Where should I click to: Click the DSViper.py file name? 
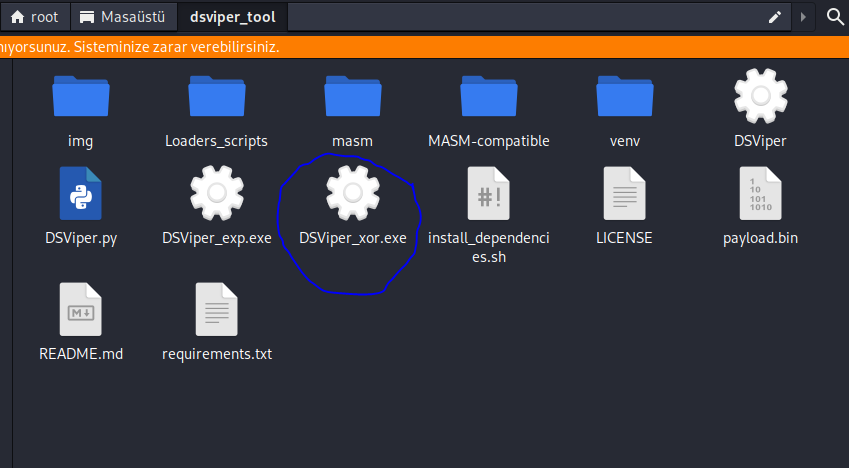(81, 238)
